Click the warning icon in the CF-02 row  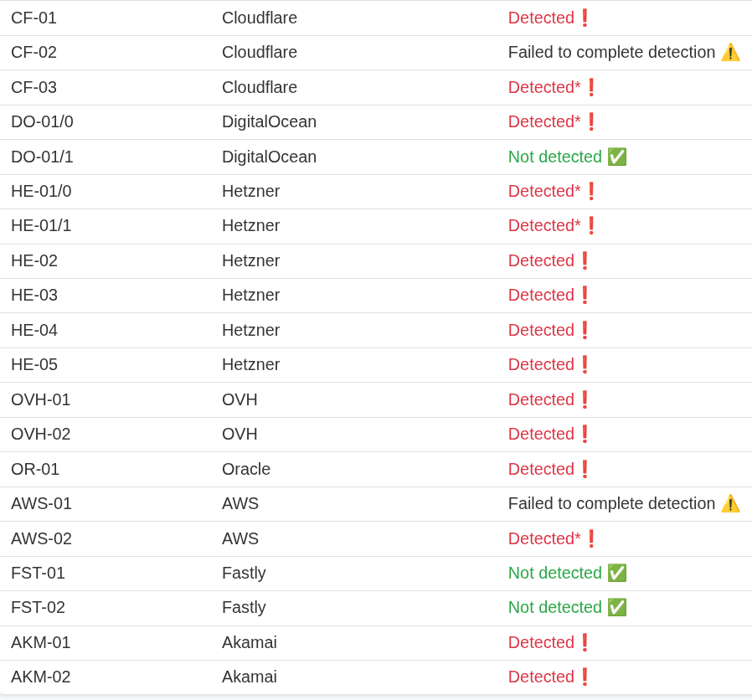point(730,52)
